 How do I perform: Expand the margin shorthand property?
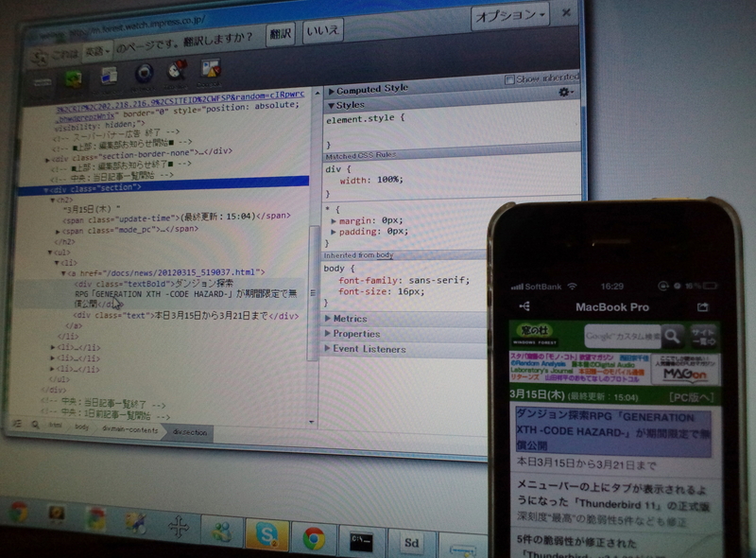pyautogui.click(x=334, y=220)
